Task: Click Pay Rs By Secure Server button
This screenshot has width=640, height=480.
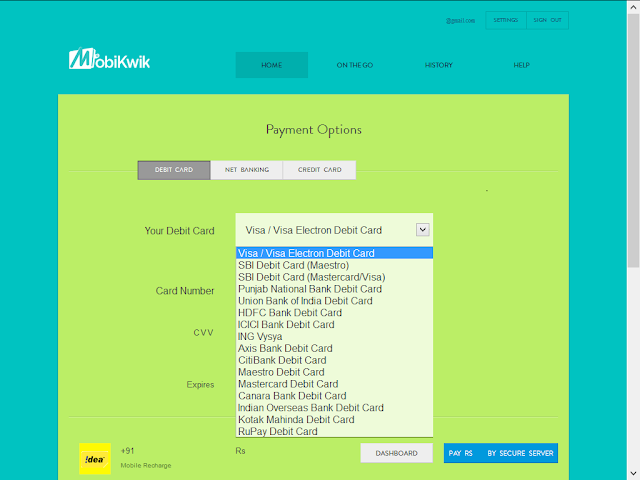Action: pos(501,453)
